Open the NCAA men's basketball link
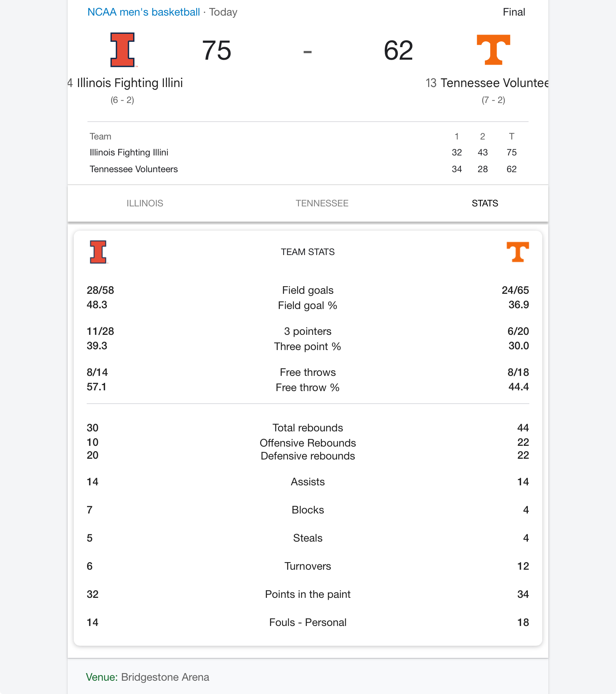This screenshot has height=694, width=616. coord(143,12)
